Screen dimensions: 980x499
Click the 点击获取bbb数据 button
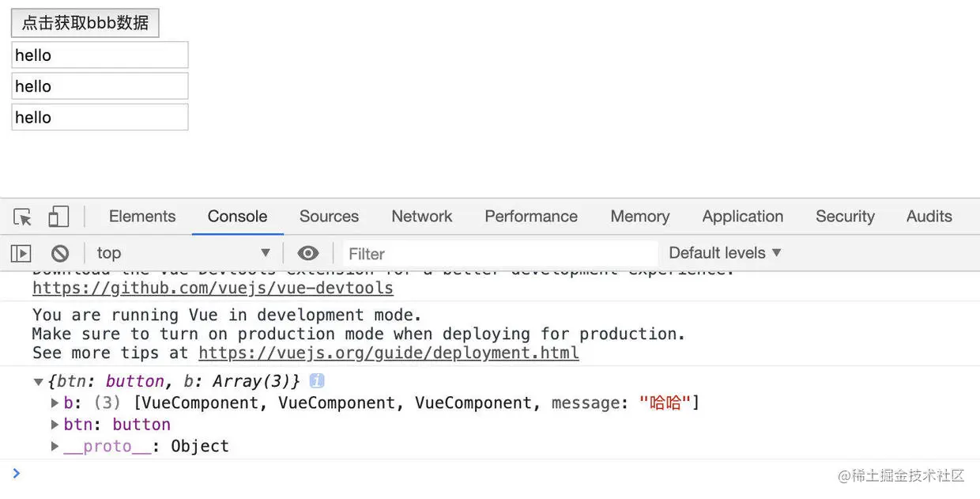coord(85,23)
